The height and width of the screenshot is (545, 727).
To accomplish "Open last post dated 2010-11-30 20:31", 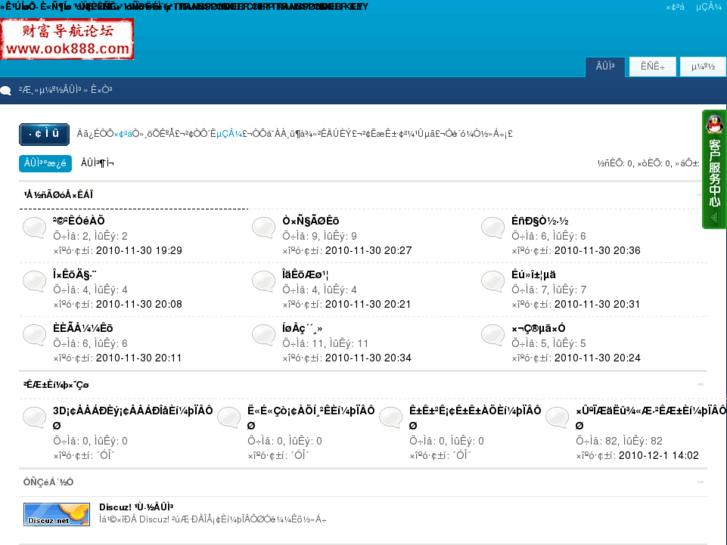I will (597, 304).
